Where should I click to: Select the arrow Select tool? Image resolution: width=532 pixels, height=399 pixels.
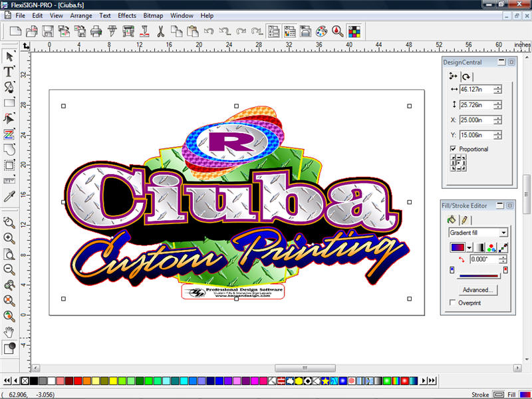click(x=9, y=56)
